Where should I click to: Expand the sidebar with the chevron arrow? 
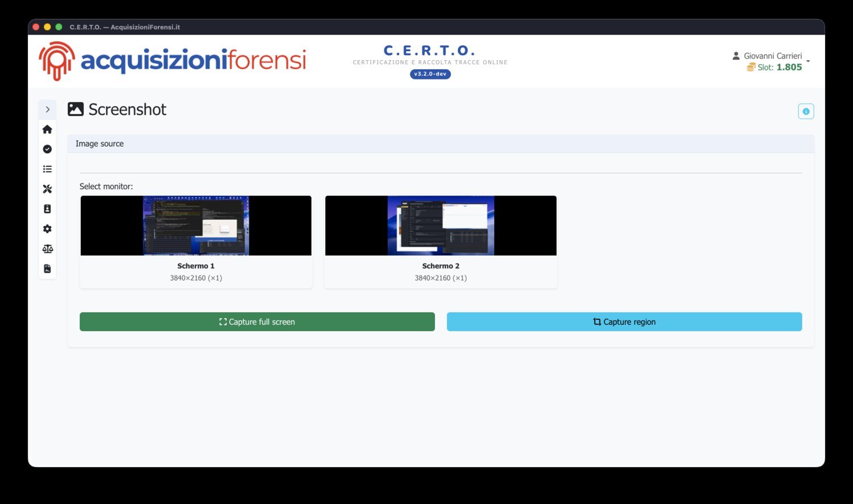pos(47,109)
